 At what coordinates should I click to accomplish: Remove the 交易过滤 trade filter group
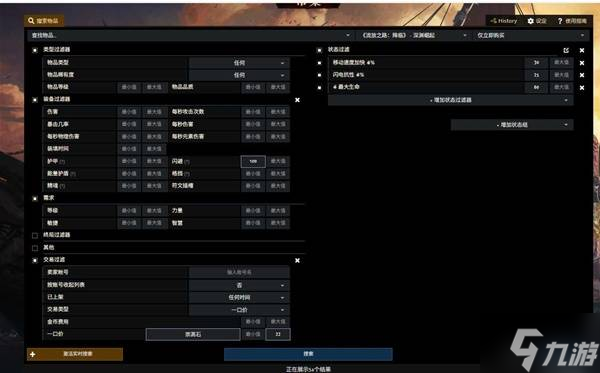point(297,260)
